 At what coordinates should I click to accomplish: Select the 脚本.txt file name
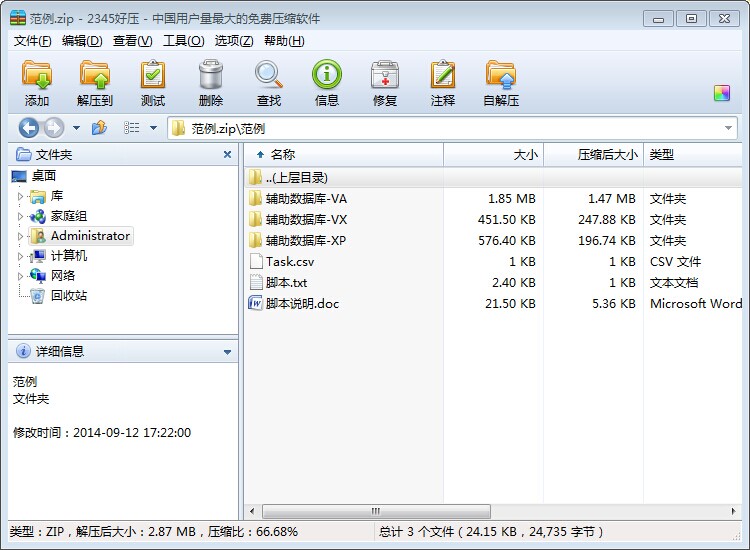coord(287,283)
